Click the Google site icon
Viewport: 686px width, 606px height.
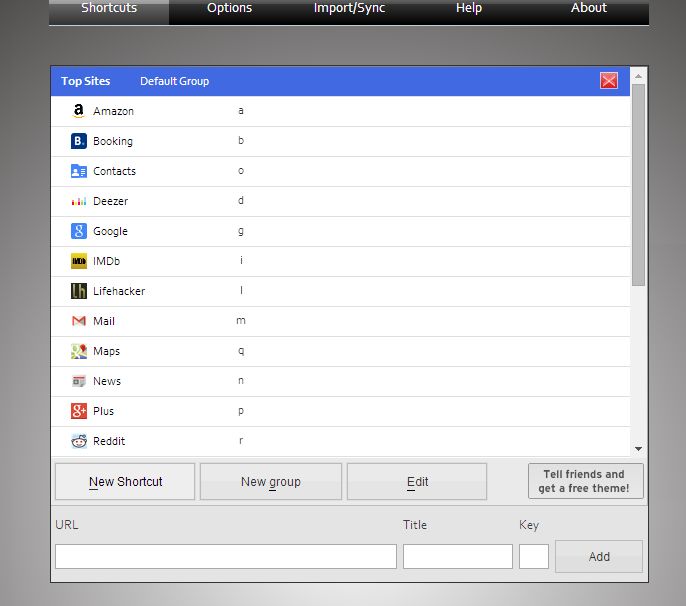79,231
